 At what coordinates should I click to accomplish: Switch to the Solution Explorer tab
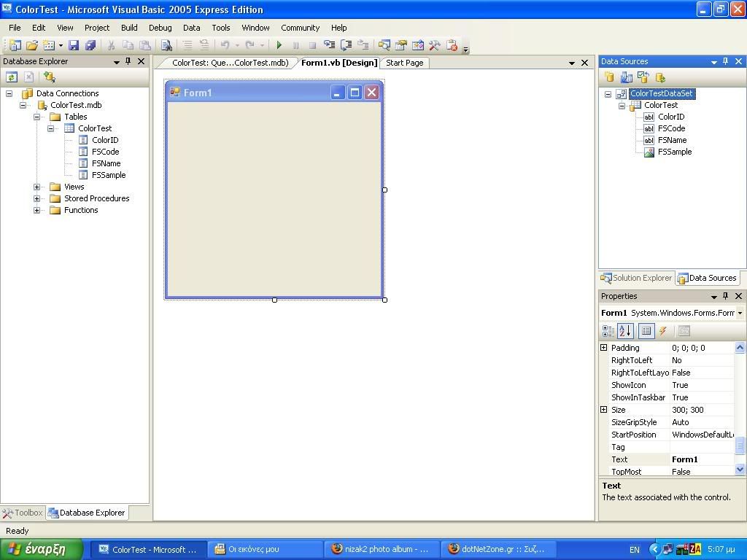tap(636, 278)
